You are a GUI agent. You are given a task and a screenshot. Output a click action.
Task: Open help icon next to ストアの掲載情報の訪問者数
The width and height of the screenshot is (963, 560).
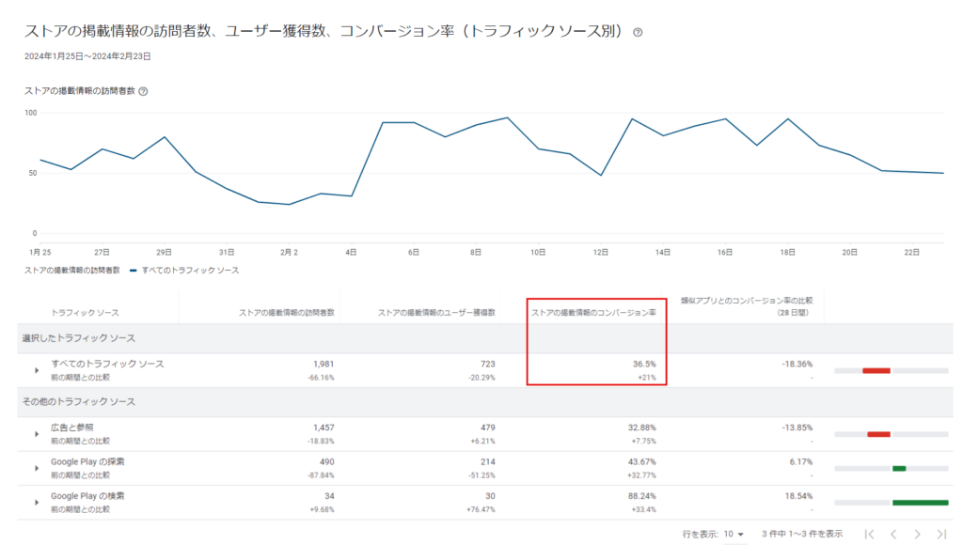click(143, 91)
